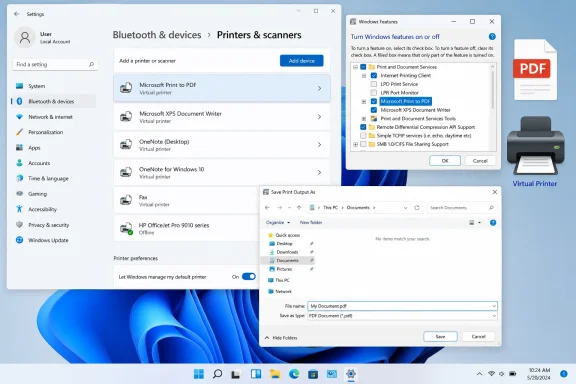The width and height of the screenshot is (576, 384).
Task: Click OK in Windows Features dialog
Action: (445, 161)
